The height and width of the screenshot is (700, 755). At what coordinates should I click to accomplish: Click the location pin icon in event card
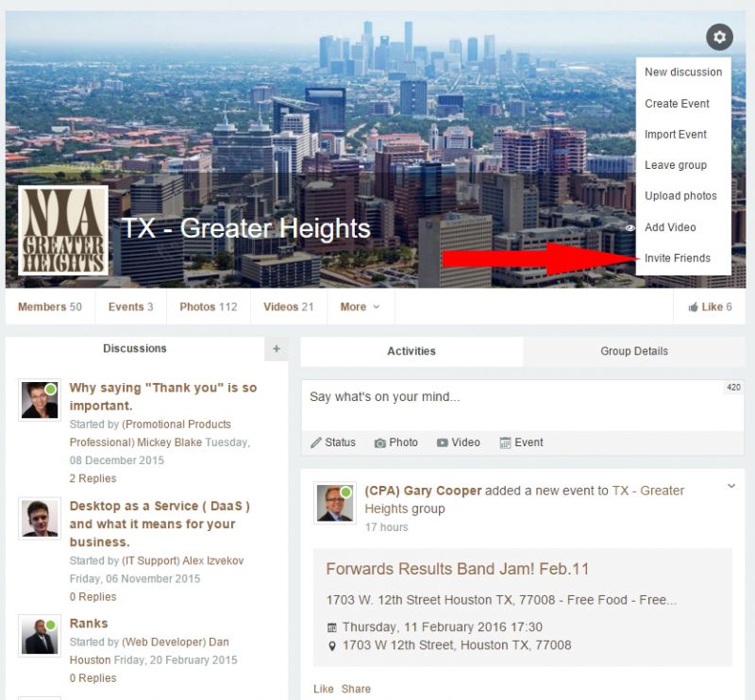click(332, 645)
